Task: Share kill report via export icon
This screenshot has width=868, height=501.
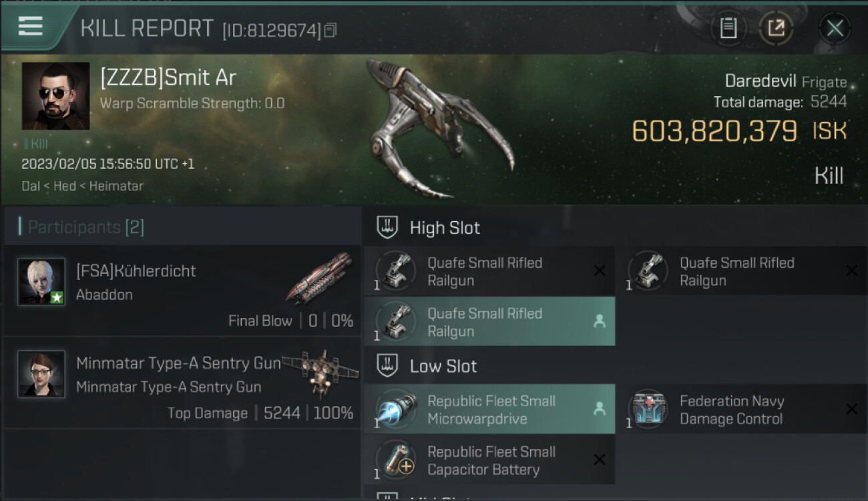Action: [776, 28]
